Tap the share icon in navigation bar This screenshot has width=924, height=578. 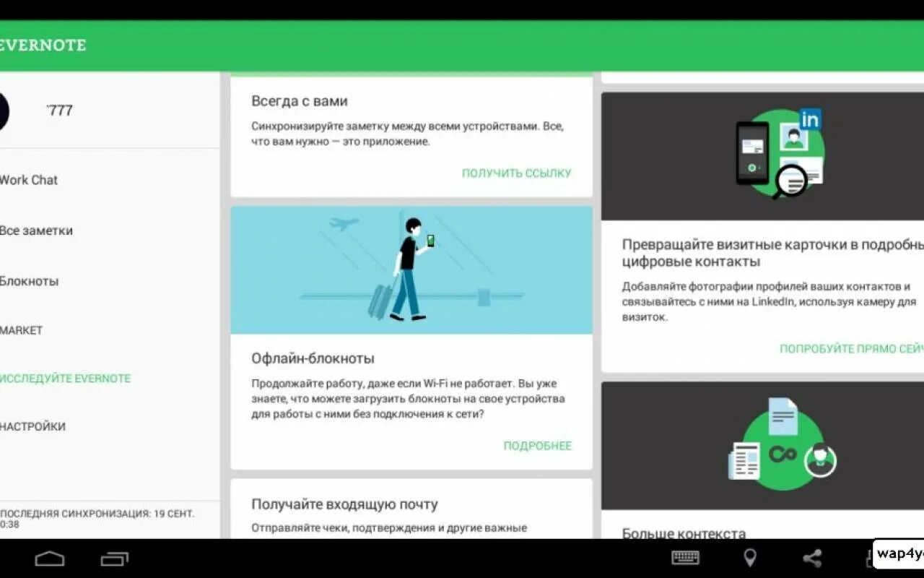[x=812, y=558]
